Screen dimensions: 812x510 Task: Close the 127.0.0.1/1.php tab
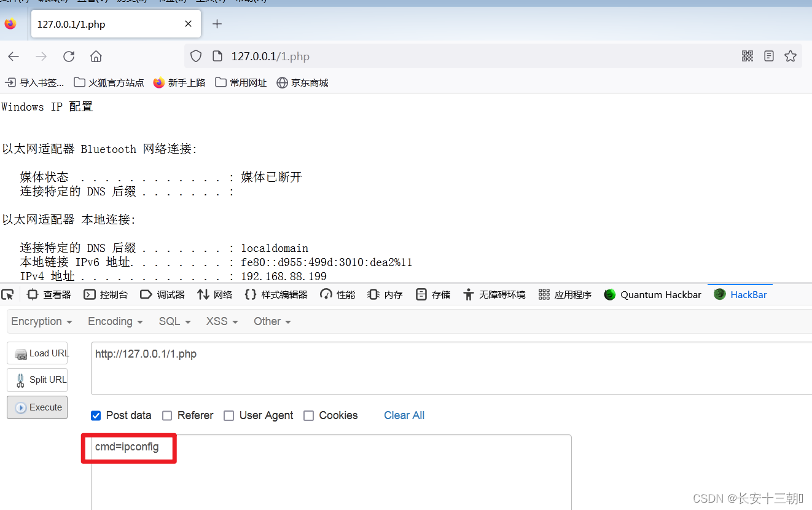189,24
